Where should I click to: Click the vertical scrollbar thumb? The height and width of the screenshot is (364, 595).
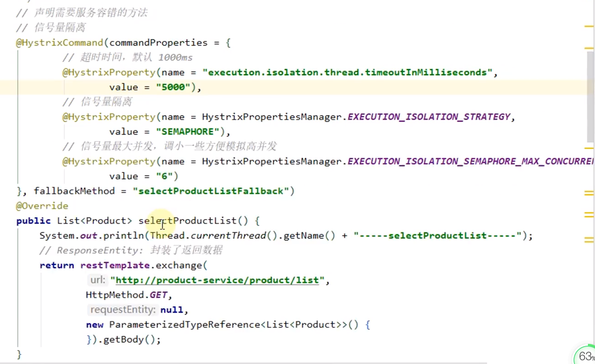pyautogui.click(x=590, y=97)
